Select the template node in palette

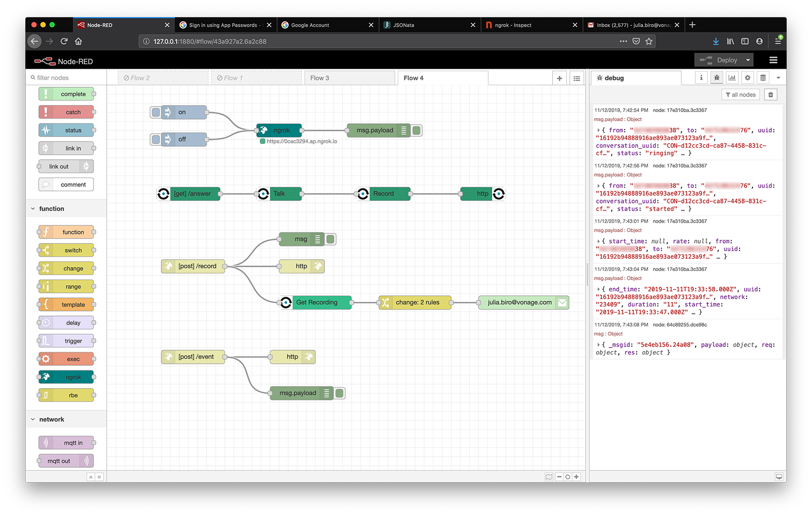66,305
